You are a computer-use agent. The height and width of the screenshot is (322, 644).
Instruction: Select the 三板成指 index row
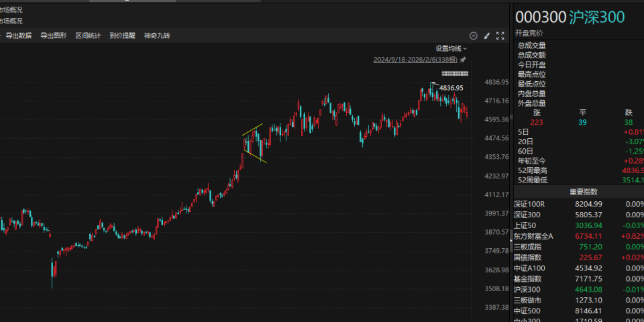579,247
